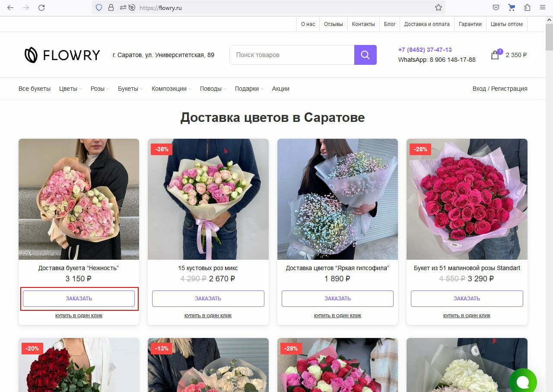Order the 15 кустовых роз микс bouquet

click(x=208, y=299)
